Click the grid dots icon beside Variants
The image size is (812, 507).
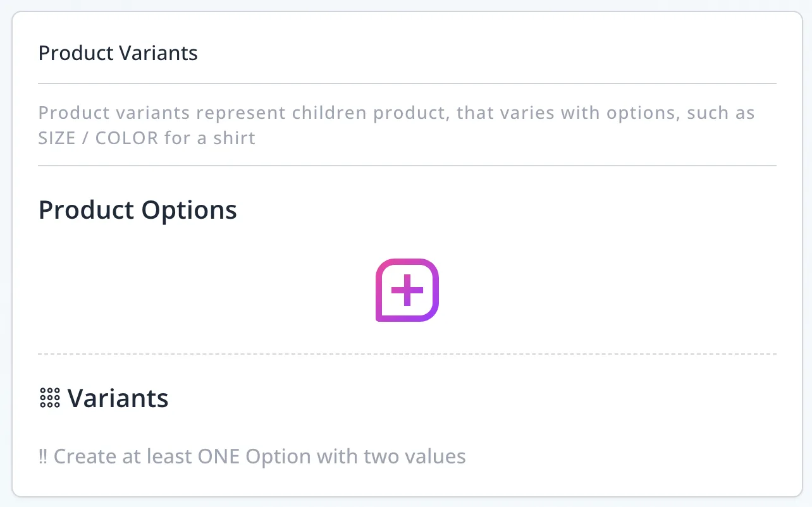[49, 398]
